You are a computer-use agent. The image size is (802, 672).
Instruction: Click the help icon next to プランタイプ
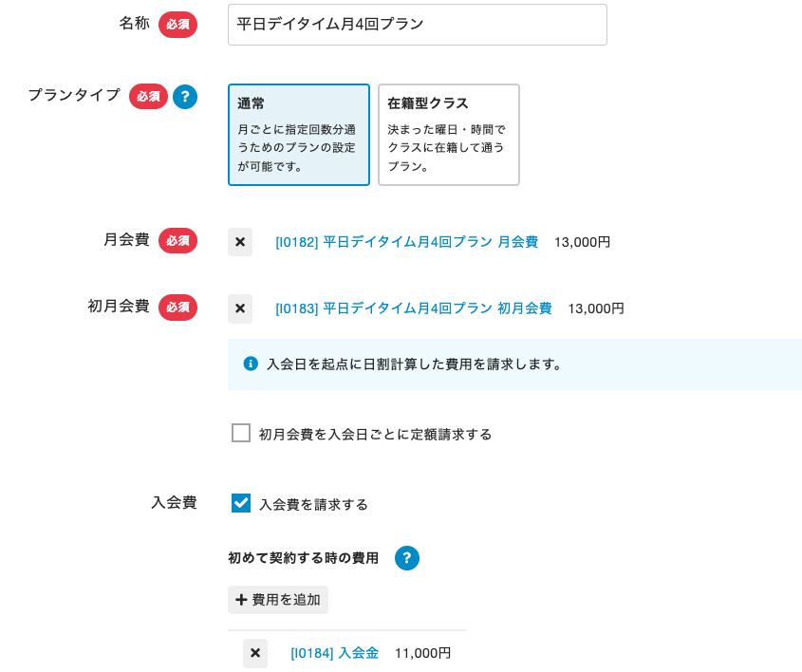click(185, 96)
